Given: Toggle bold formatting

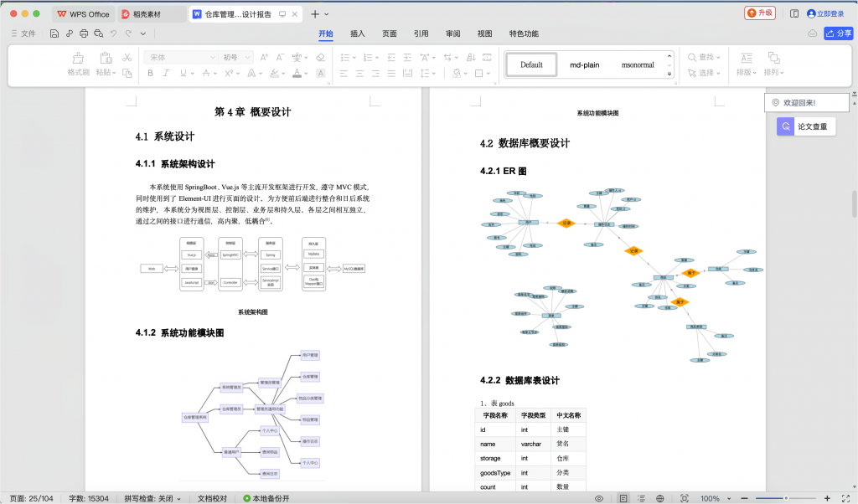Looking at the screenshot, I should [x=150, y=73].
